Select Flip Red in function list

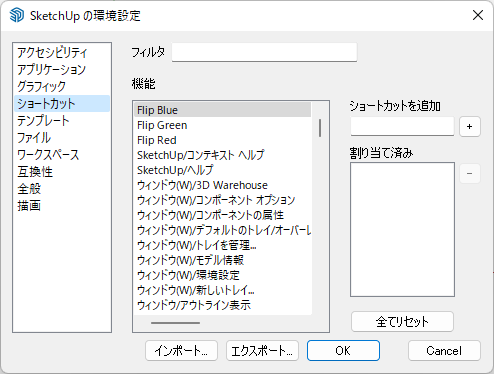point(222,140)
